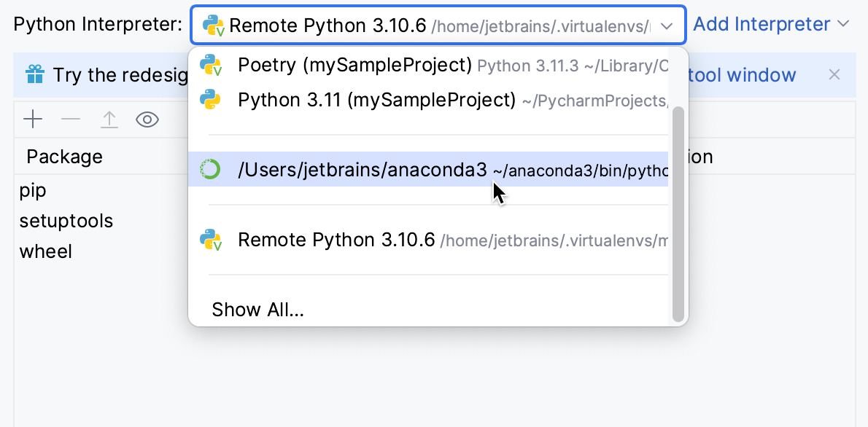Click the upgrade package arrow icon

point(109,120)
